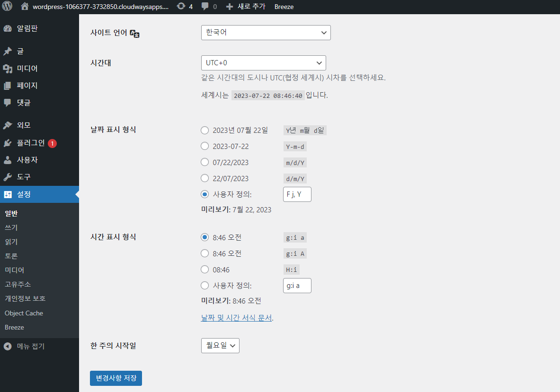Screen dimensions: 560x392
Task: Open the 사이트 언어 dropdown showing 한국어
Action: [266, 33]
